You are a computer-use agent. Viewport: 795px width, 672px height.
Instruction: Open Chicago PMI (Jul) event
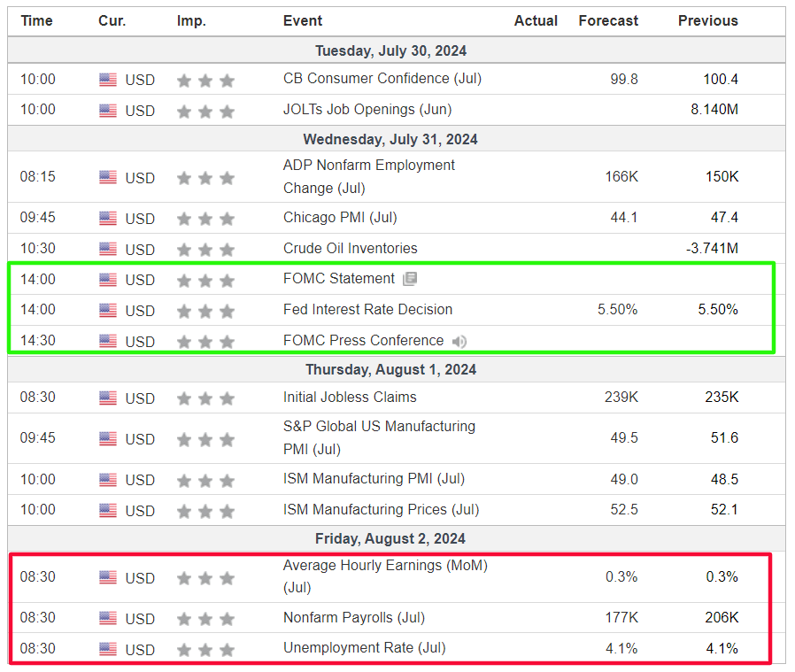pos(340,218)
